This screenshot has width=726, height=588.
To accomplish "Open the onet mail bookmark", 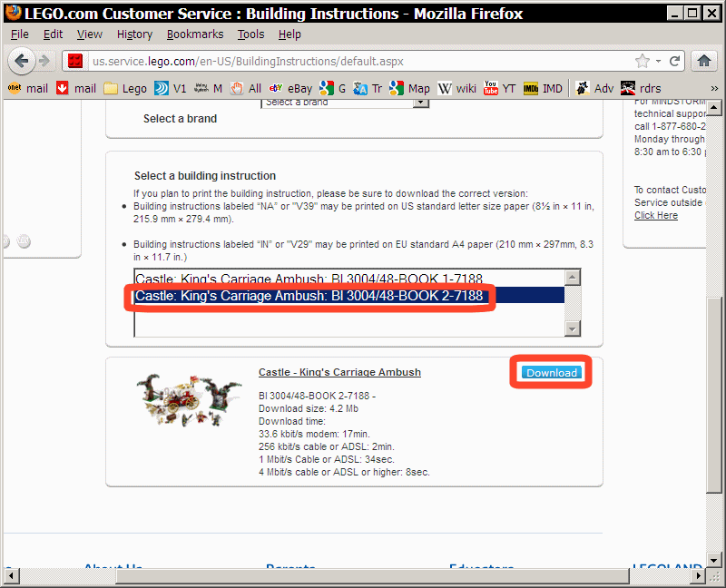I will click(28, 88).
